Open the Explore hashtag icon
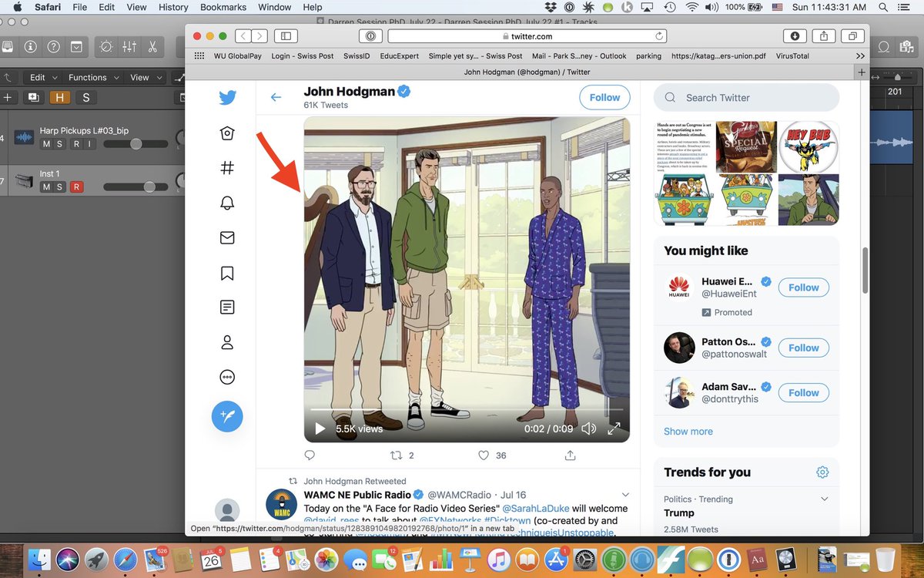This screenshot has width=924, height=578. 227,168
